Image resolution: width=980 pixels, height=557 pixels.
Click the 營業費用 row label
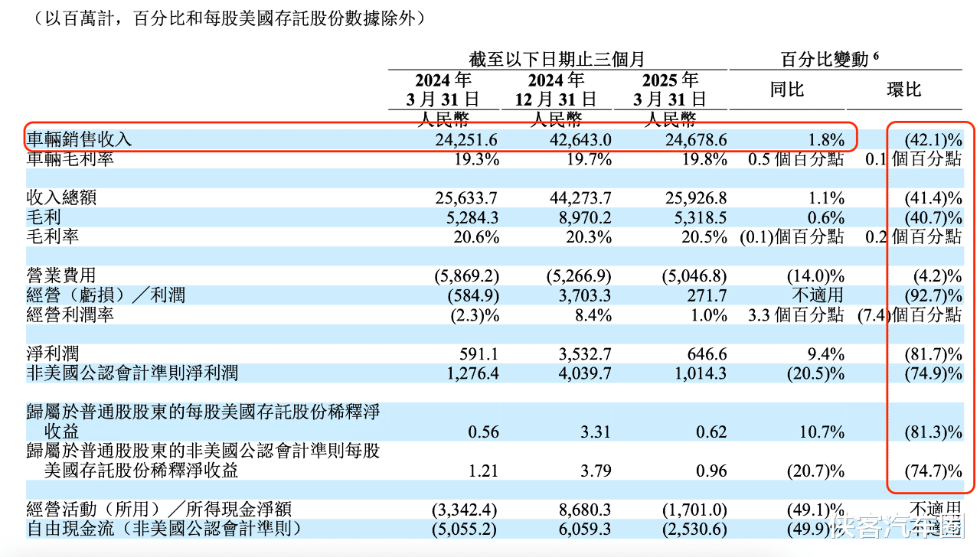(x=62, y=275)
